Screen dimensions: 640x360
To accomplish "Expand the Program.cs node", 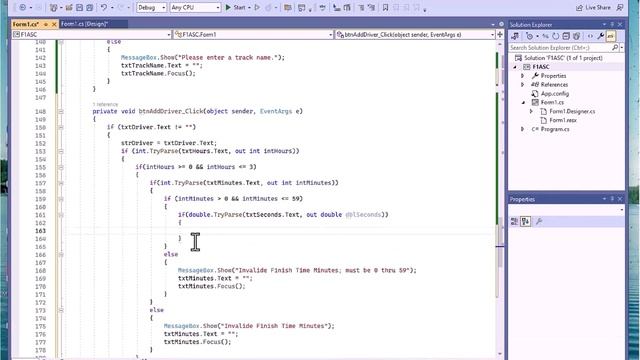I will 522,129.
